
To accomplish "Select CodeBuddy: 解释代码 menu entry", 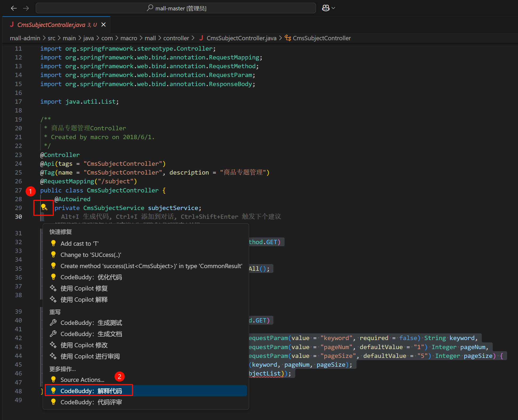I will 91,391.
